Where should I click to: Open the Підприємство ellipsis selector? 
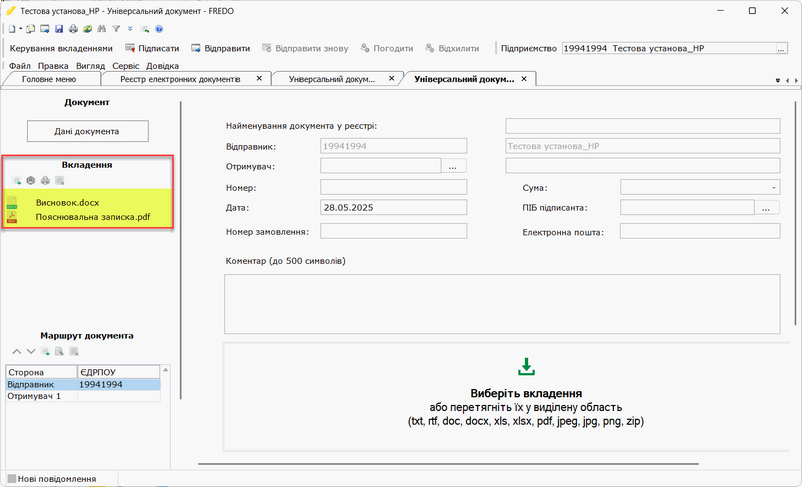click(x=781, y=49)
